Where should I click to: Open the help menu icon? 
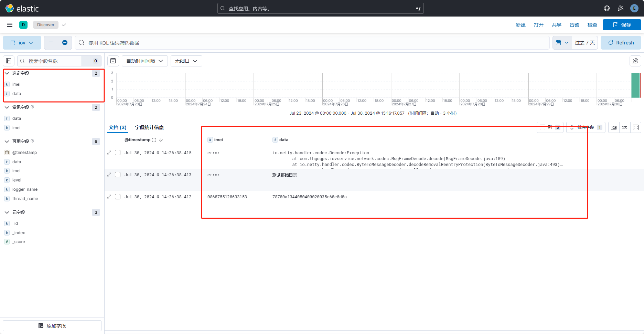(x=607, y=8)
